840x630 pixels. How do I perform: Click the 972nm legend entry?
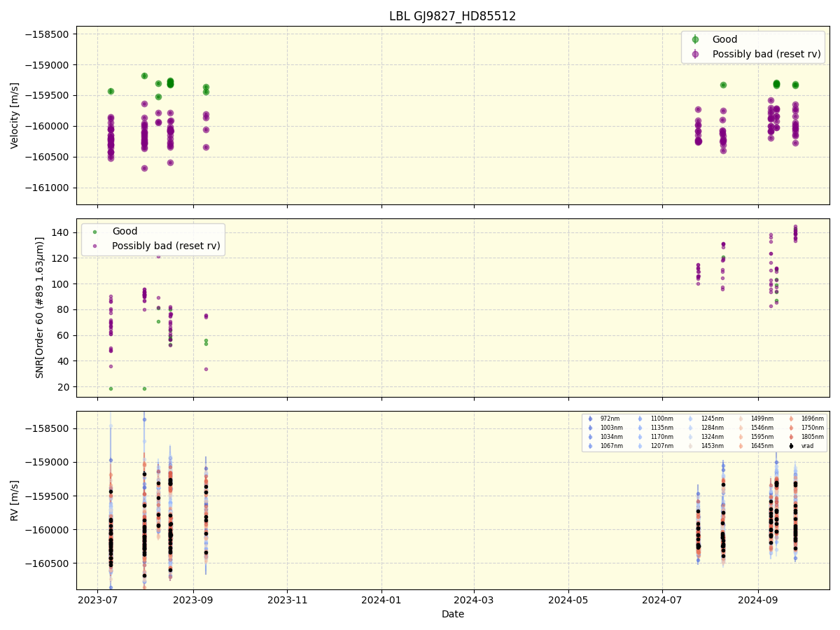(x=604, y=419)
